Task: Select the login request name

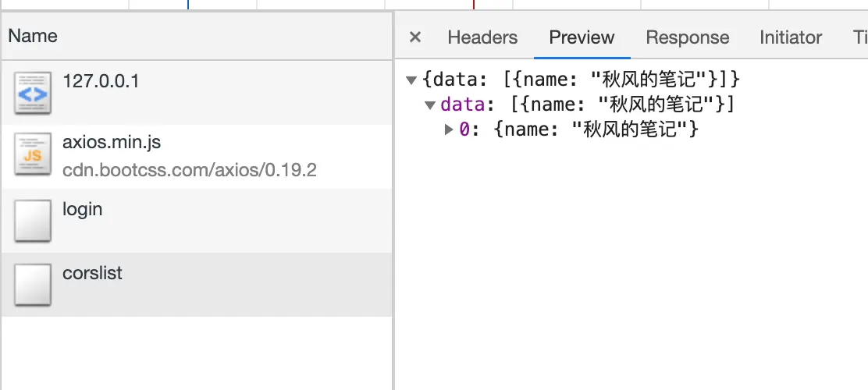Action: pyautogui.click(x=83, y=210)
